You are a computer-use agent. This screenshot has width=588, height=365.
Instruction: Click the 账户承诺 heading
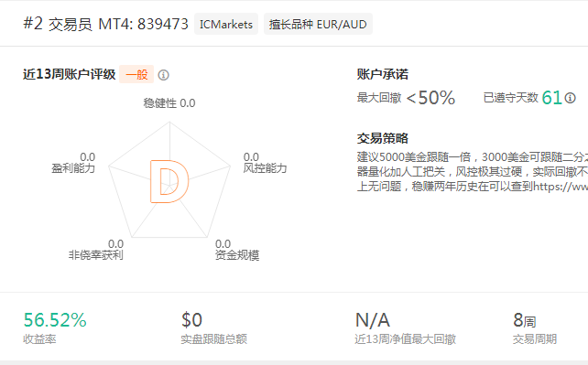coord(383,74)
